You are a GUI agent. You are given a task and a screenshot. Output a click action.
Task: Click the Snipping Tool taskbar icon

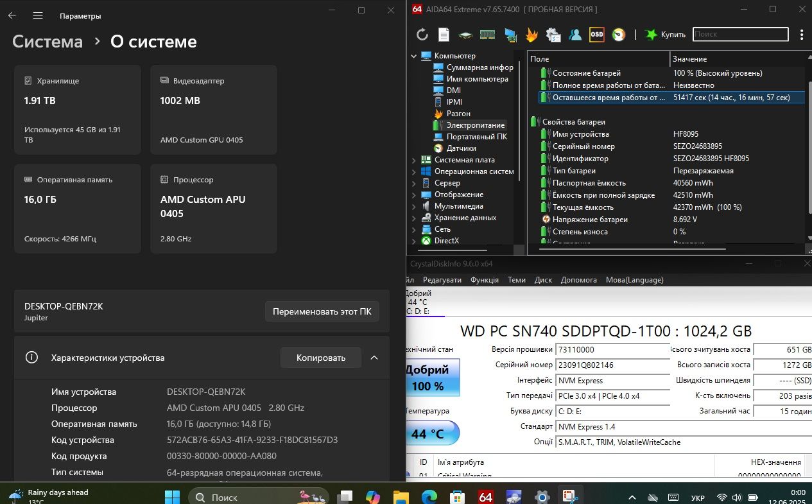570,497
